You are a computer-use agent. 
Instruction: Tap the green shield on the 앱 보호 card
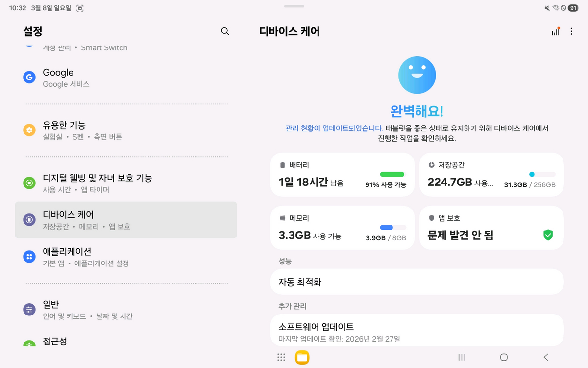coord(548,235)
